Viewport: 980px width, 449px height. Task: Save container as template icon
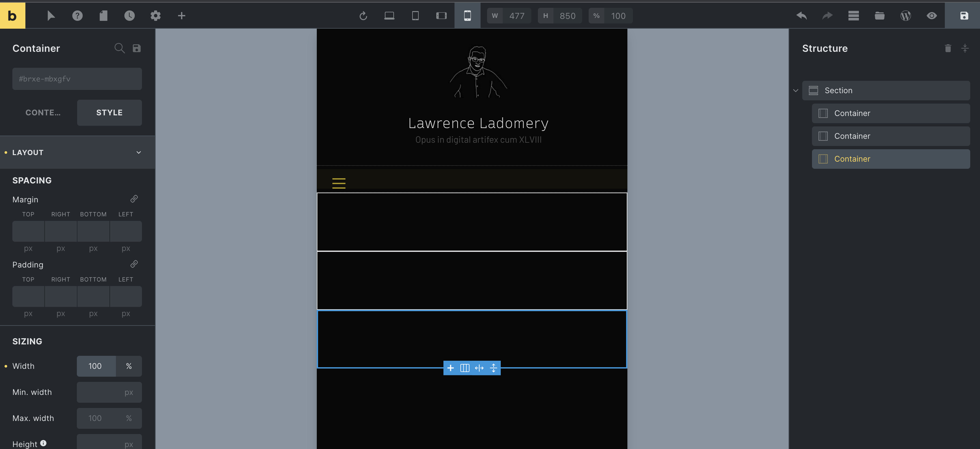136,48
